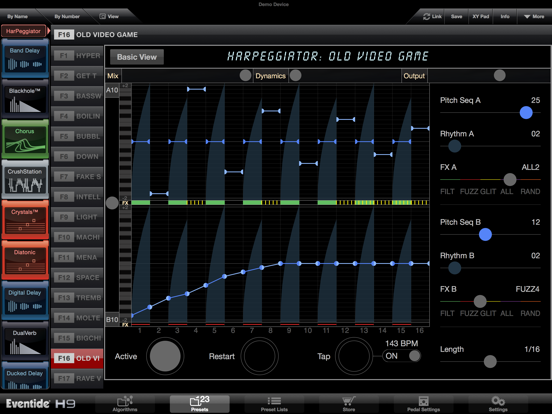
Task: Select preset F8 INTELL
Action: pos(77,197)
